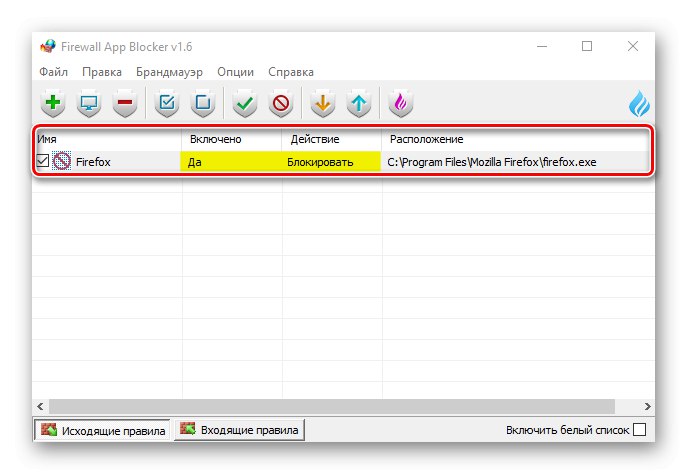Click the blue flame logo icon
Viewport: 687px width, 474px height.
[639, 104]
